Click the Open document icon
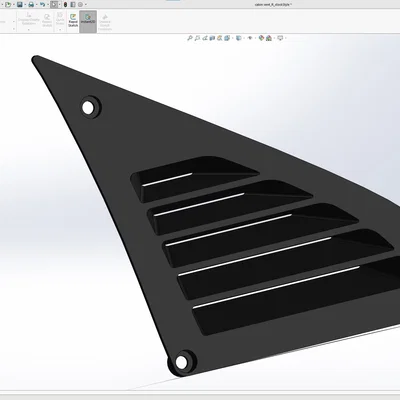Viewport: 400px width, 400px height. (x=8, y=5)
